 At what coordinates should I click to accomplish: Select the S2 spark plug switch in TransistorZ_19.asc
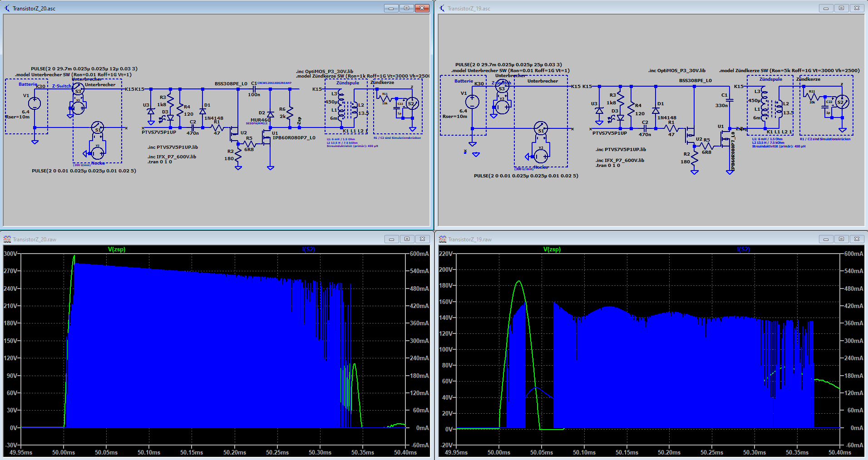pos(842,102)
